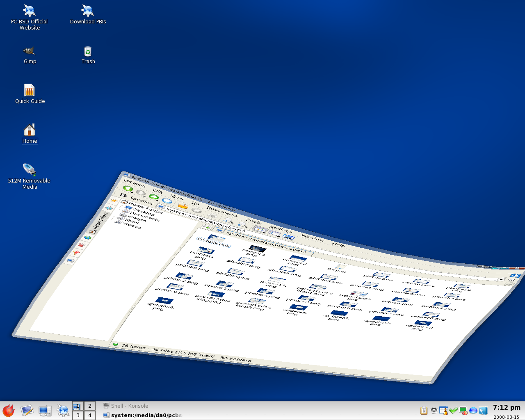Click the PC-BSD launcher icon in panel
This screenshot has height=420, width=525.
click(x=63, y=410)
